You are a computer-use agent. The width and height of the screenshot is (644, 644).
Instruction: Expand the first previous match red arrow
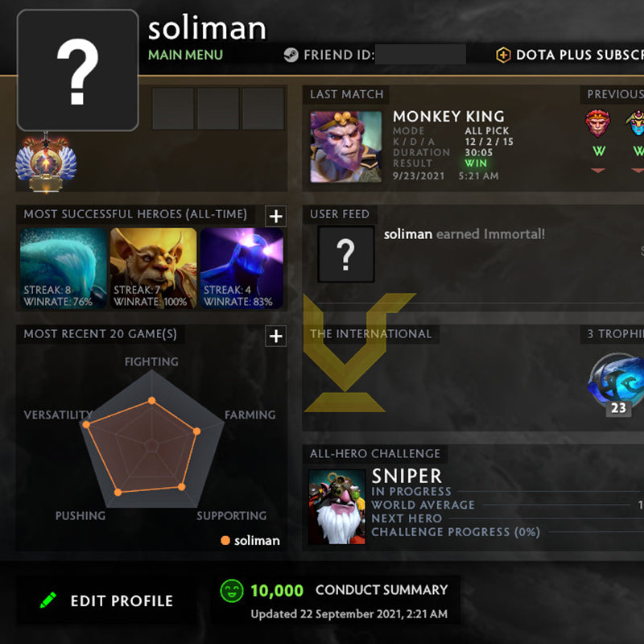pyautogui.click(x=598, y=171)
